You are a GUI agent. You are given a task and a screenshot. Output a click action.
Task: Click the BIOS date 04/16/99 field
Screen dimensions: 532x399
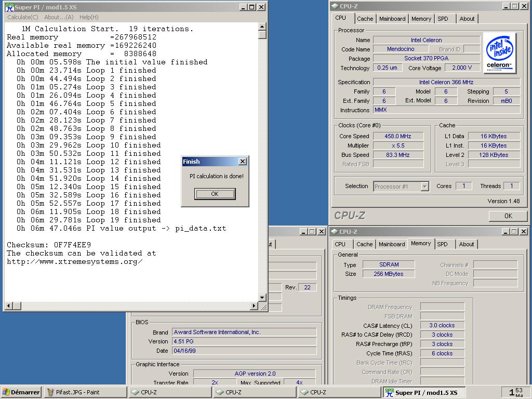(244, 351)
